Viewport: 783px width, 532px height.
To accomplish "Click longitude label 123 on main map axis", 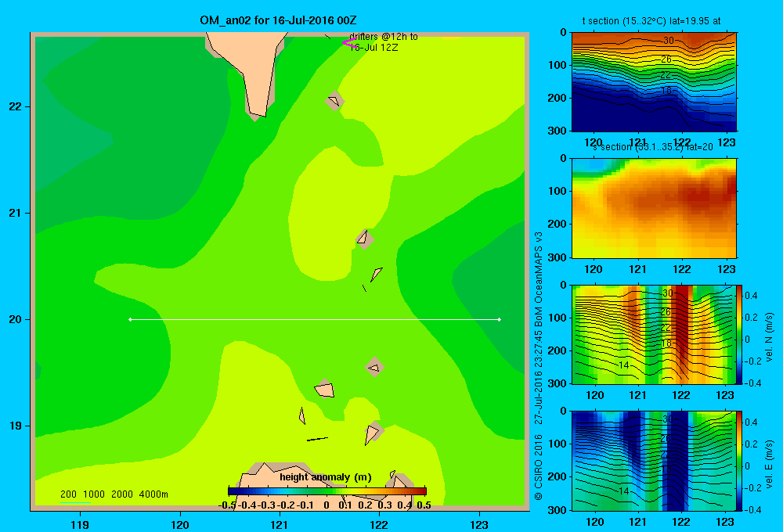I will click(479, 524).
